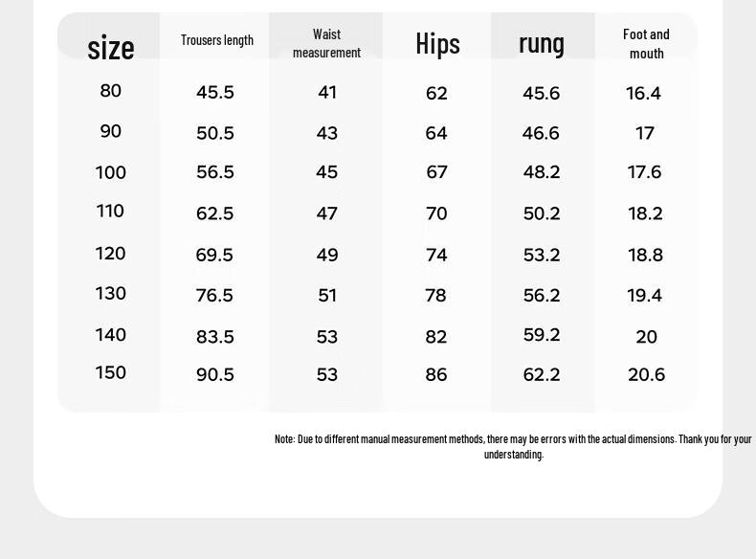Click the measurement note text below table

[513, 447]
